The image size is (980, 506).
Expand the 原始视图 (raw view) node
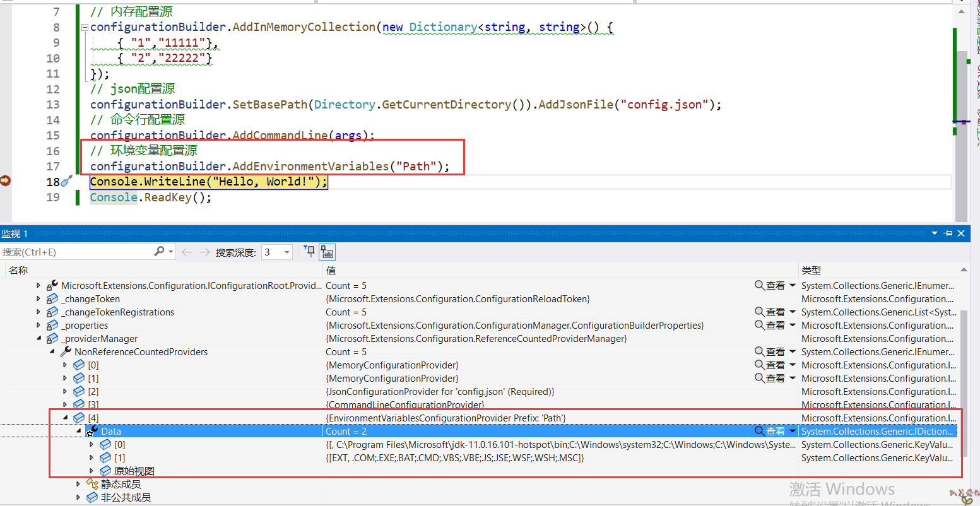pyautogui.click(x=92, y=471)
